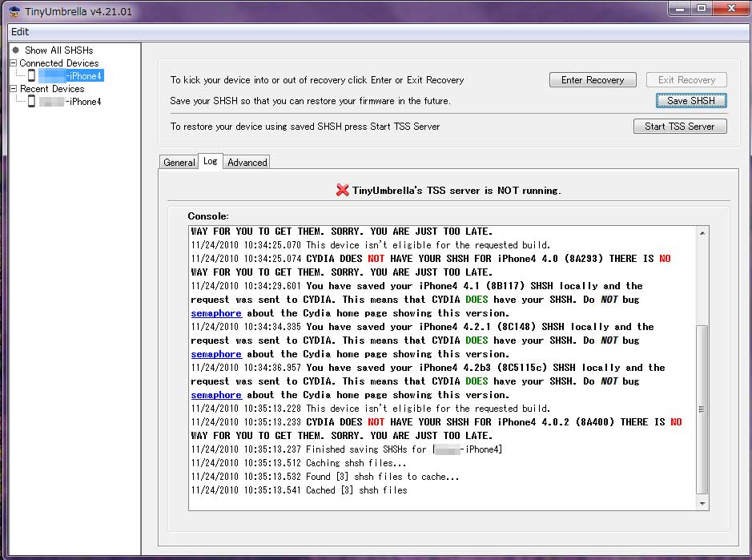This screenshot has height=560, width=752.
Task: Select Show All SHSHs in the sidebar
Action: click(59, 50)
